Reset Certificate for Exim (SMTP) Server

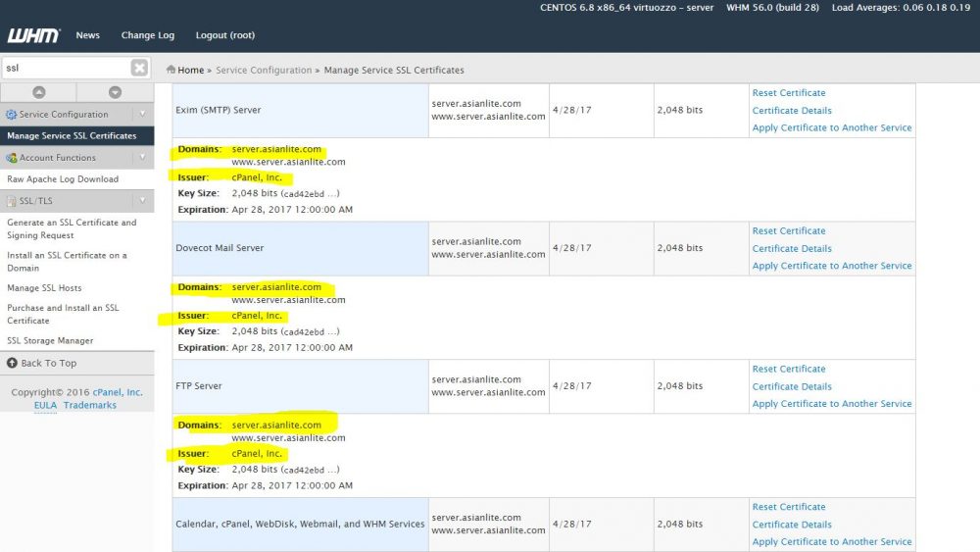(789, 92)
